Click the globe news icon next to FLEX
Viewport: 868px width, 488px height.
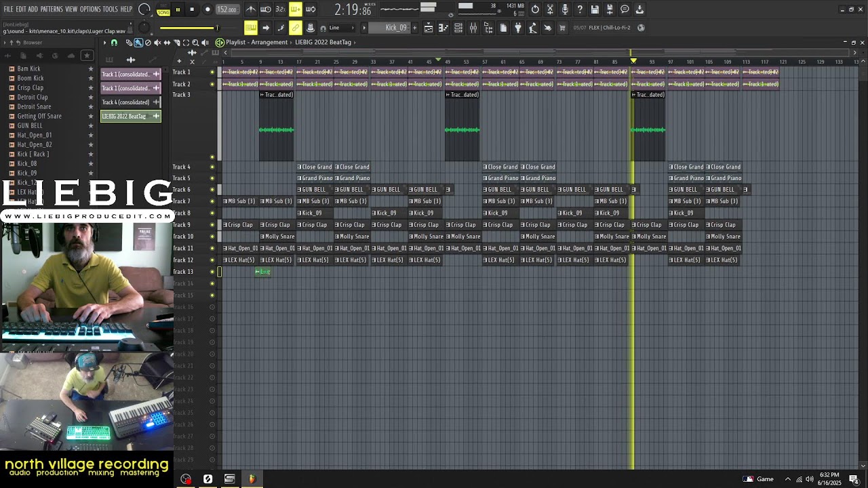[641, 28]
